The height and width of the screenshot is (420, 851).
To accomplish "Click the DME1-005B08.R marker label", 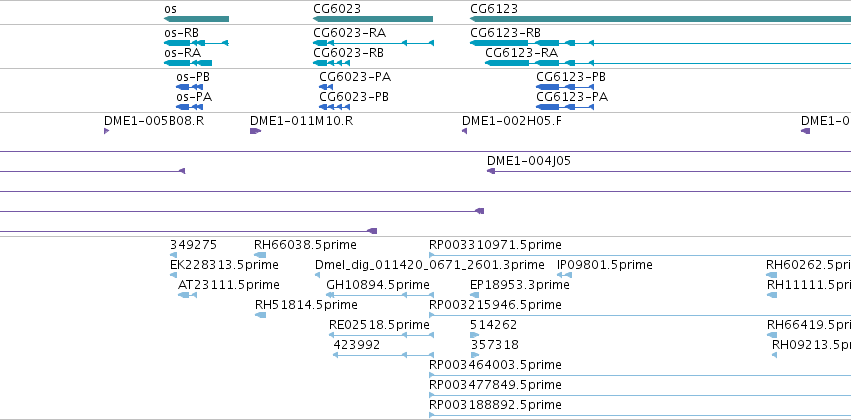I will coord(154,120).
